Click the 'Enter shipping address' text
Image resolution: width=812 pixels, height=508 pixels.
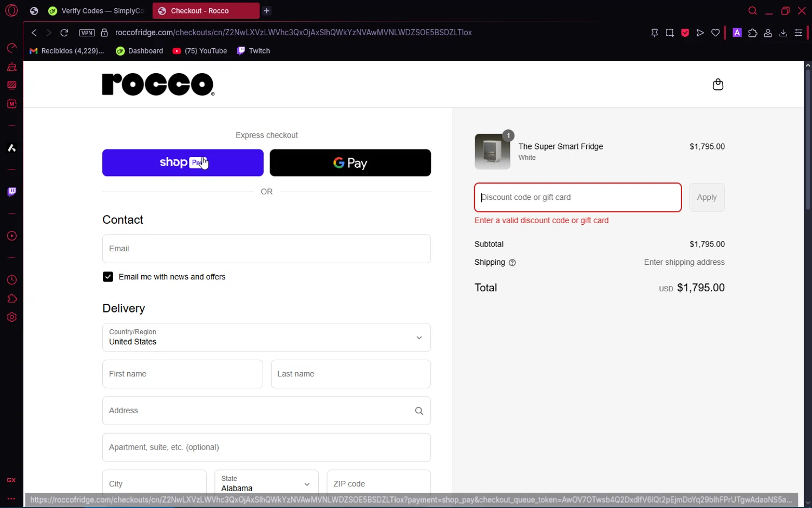[x=684, y=263]
